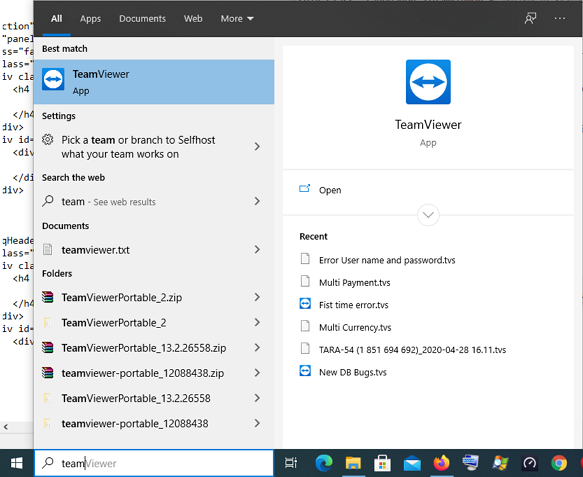
Task: Open Microsoft Store from the taskbar
Action: pos(382,463)
